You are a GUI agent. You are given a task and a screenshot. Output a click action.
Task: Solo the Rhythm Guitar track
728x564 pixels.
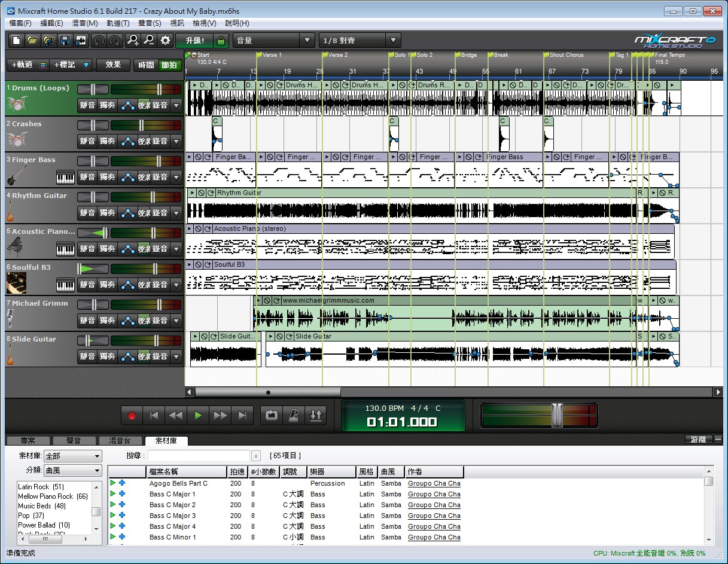(107, 213)
